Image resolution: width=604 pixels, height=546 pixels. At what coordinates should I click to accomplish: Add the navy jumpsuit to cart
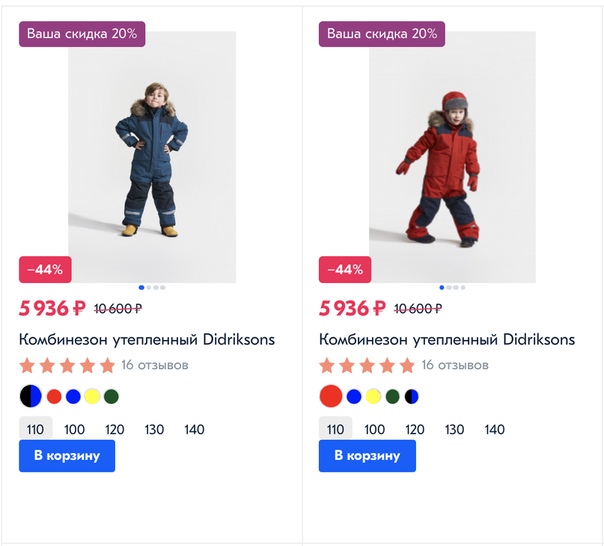click(67, 456)
